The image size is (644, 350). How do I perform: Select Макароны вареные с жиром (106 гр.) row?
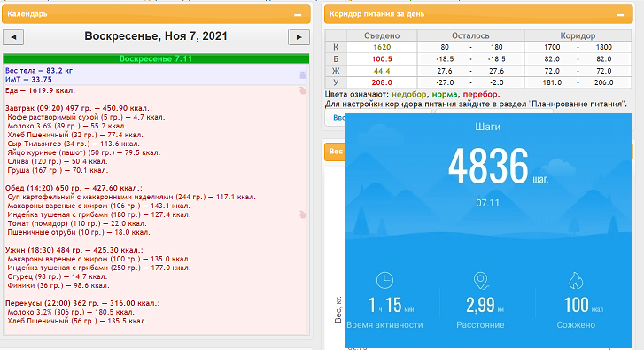(x=98, y=206)
